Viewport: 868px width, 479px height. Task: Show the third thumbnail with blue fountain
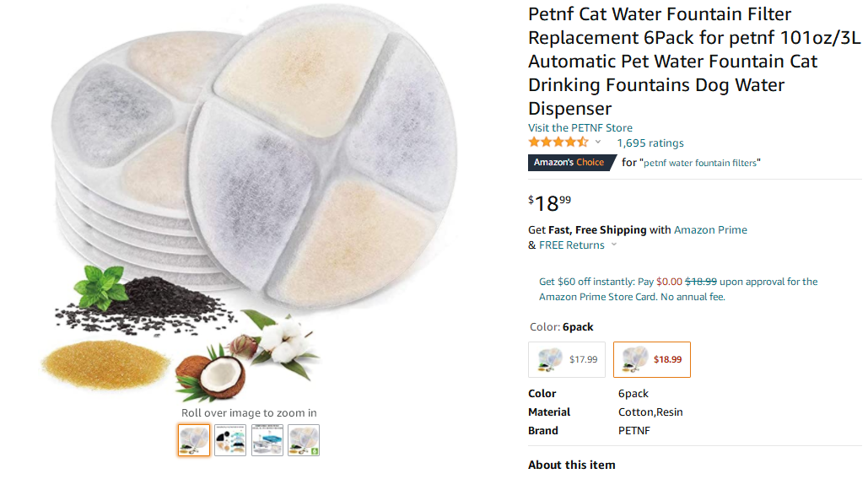click(267, 439)
